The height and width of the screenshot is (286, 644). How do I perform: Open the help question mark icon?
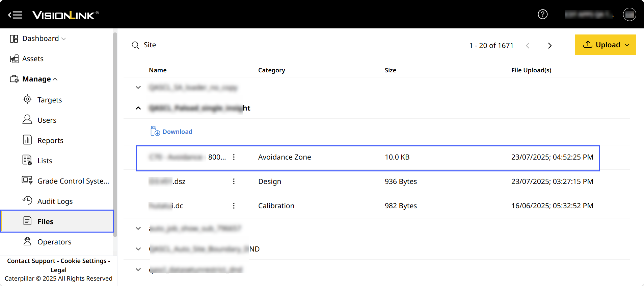click(x=542, y=14)
